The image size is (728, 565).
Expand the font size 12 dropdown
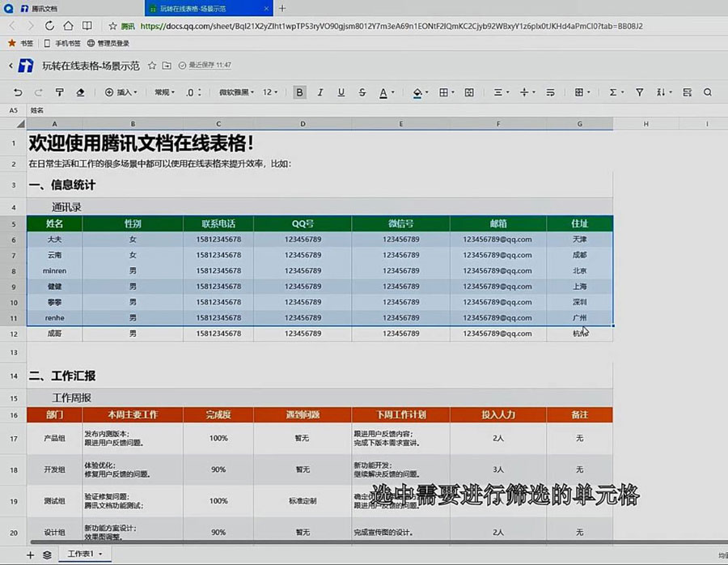271,92
